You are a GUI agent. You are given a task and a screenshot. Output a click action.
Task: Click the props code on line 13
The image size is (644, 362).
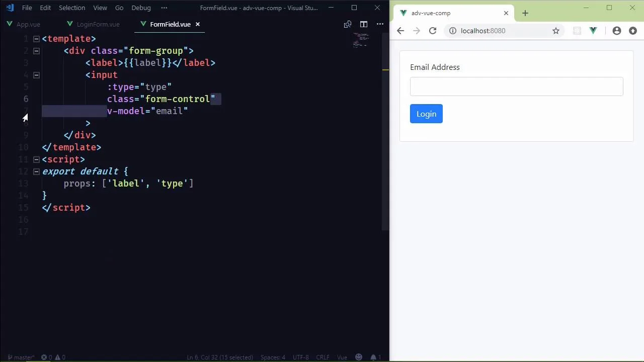pyautogui.click(x=128, y=184)
